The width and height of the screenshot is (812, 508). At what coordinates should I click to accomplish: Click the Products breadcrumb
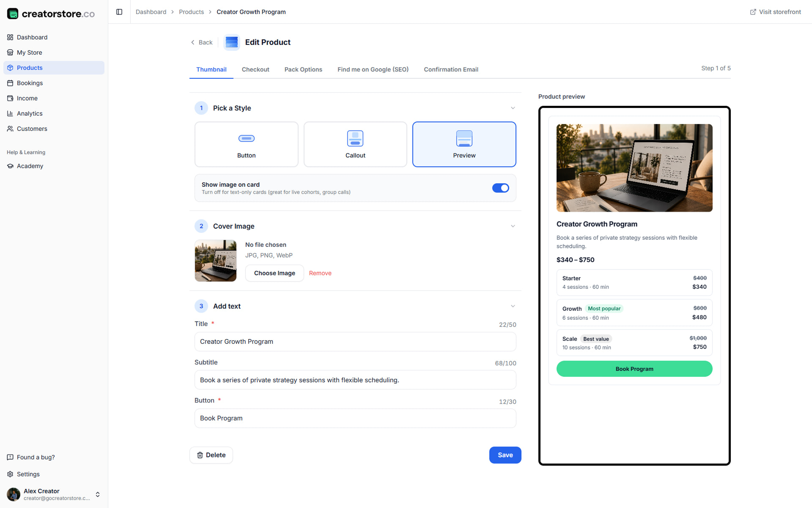tap(191, 12)
